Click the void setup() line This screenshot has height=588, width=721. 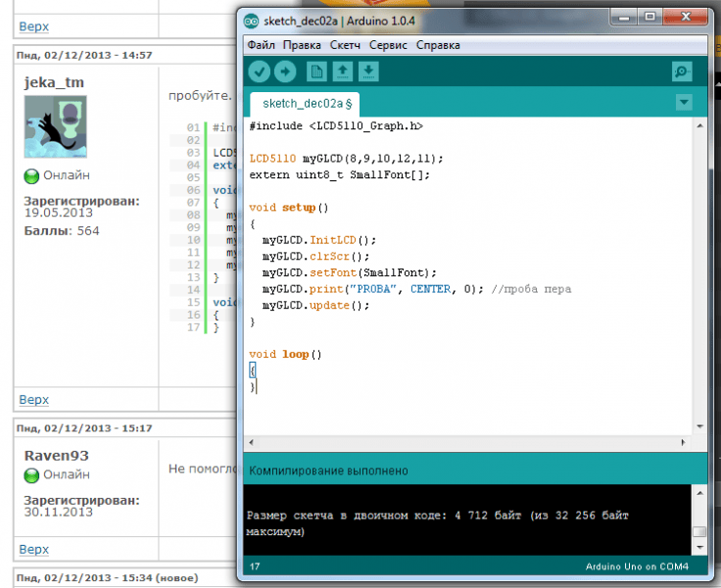[288, 208]
